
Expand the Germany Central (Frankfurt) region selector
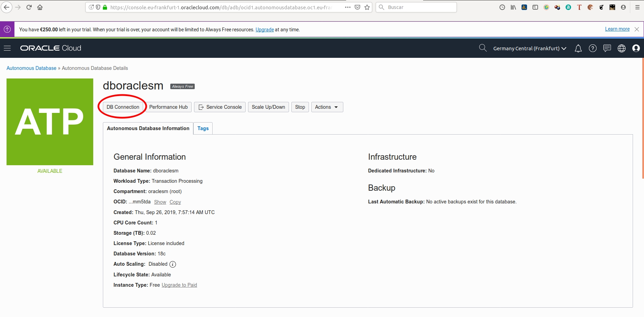530,49
